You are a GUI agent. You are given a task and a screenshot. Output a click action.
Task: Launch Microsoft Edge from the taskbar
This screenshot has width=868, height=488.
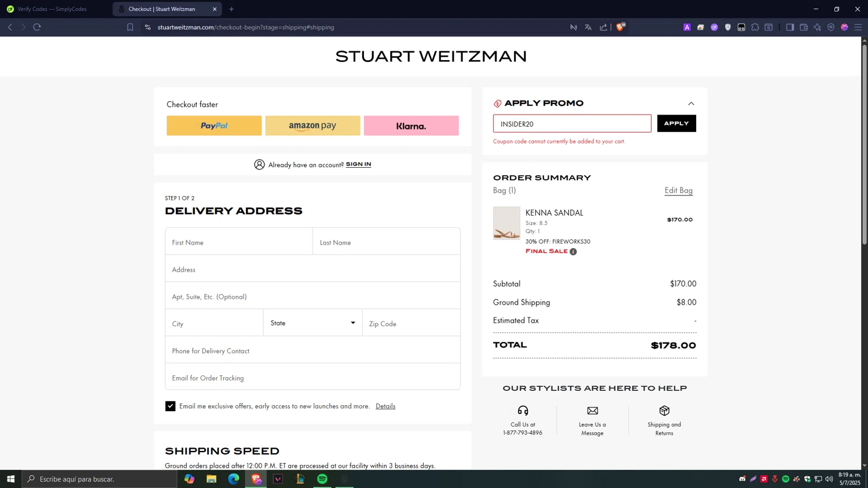(234, 479)
